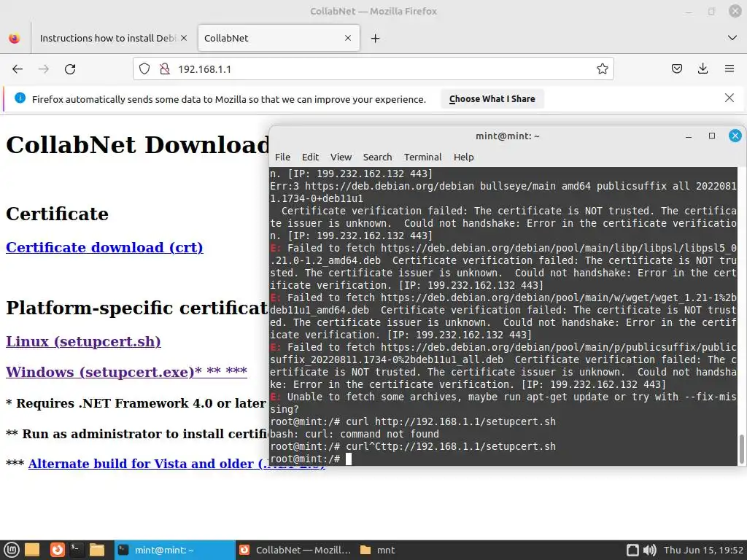Open Linux (setupcert.sh) link

coord(83,341)
